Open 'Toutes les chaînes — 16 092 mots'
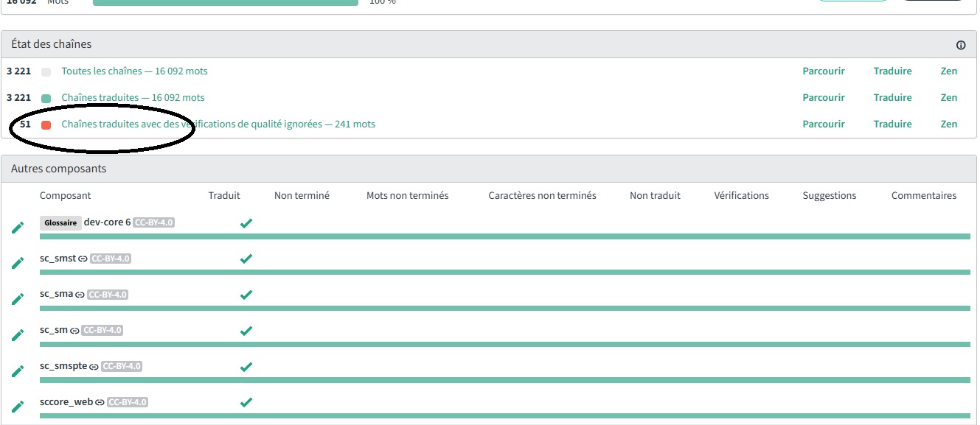This screenshot has height=425, width=980. point(134,71)
